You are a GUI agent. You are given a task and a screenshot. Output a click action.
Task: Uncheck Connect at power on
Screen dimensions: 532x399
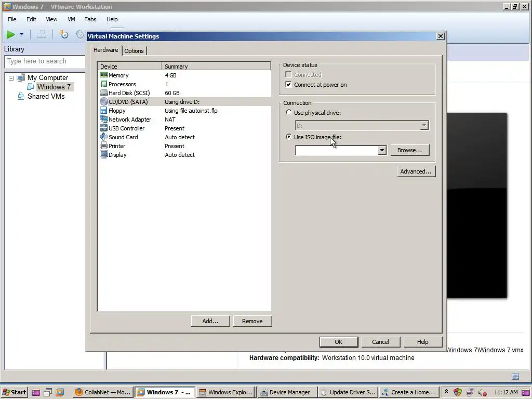(x=288, y=85)
